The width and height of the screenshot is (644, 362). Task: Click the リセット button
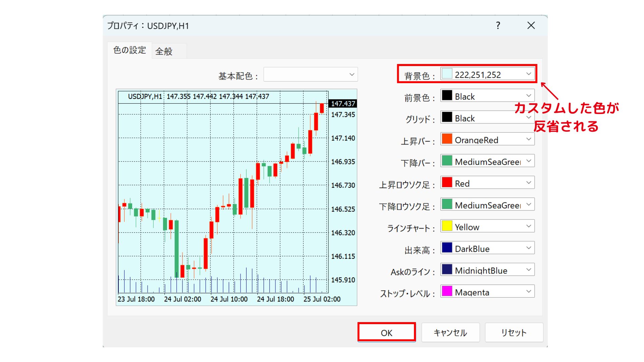point(514,333)
